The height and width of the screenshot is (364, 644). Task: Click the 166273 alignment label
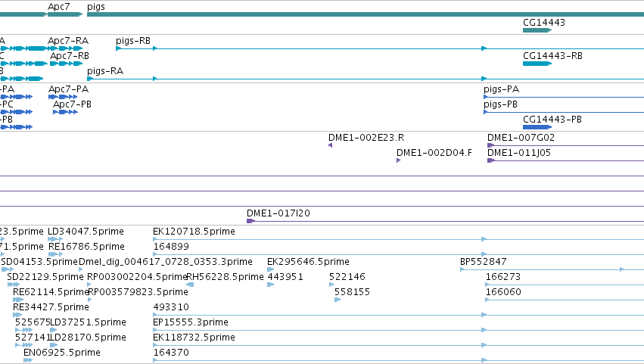pos(503,277)
